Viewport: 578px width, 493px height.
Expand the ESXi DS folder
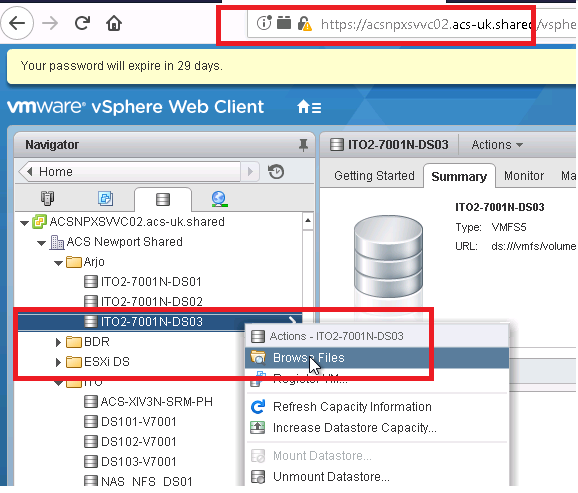(58, 362)
